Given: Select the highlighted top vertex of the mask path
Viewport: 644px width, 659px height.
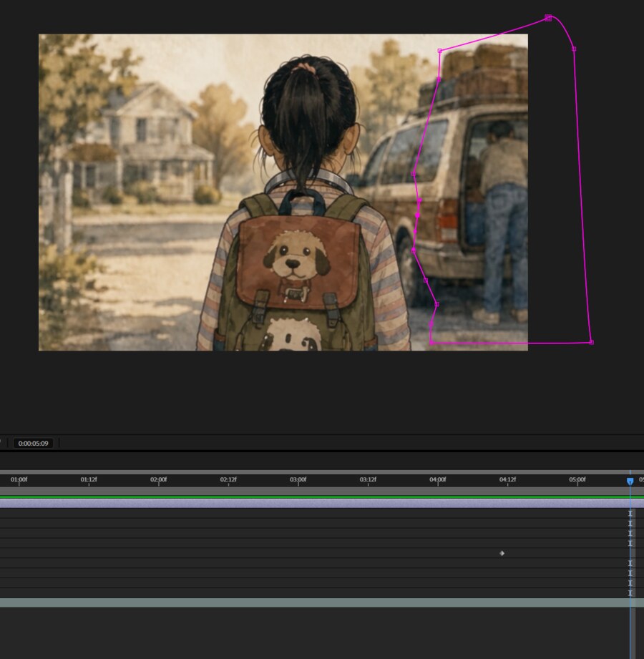Looking at the screenshot, I should click(x=547, y=18).
